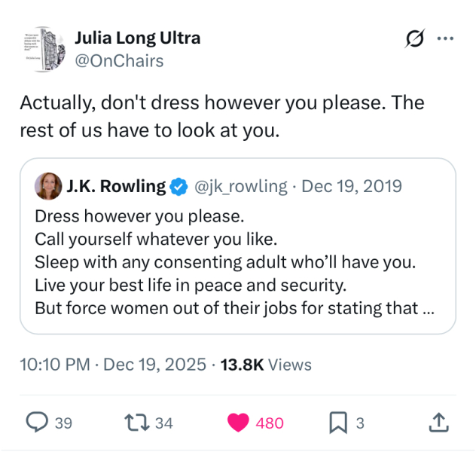Screen dimensions: 476x452
Task: Click the 480 likes count
Action: pos(270,423)
